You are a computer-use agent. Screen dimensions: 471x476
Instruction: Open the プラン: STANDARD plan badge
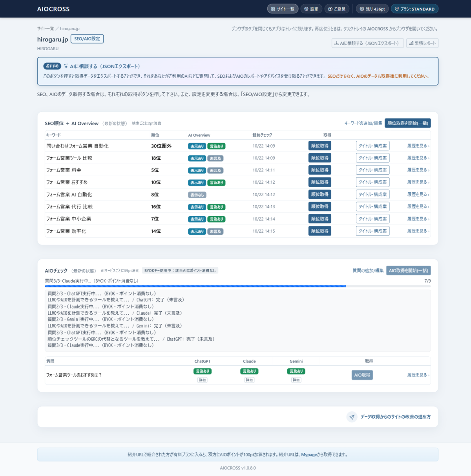[414, 9]
